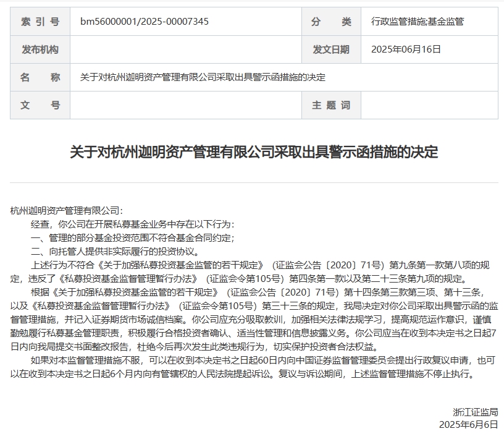504x439 pixels.
Task: Click the bold main heading of the decision
Action: point(254,152)
